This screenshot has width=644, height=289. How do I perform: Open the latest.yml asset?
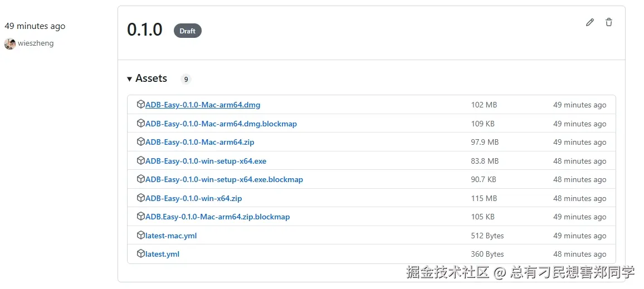[162, 254]
